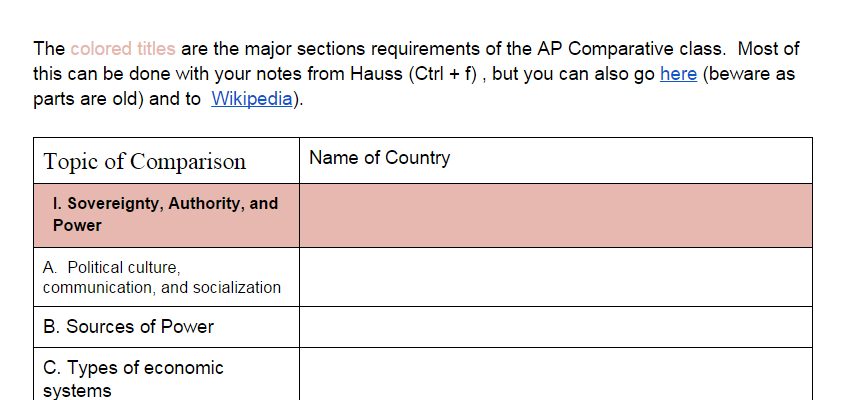
Task: Follow the Wikipedia link
Action: [x=252, y=98]
